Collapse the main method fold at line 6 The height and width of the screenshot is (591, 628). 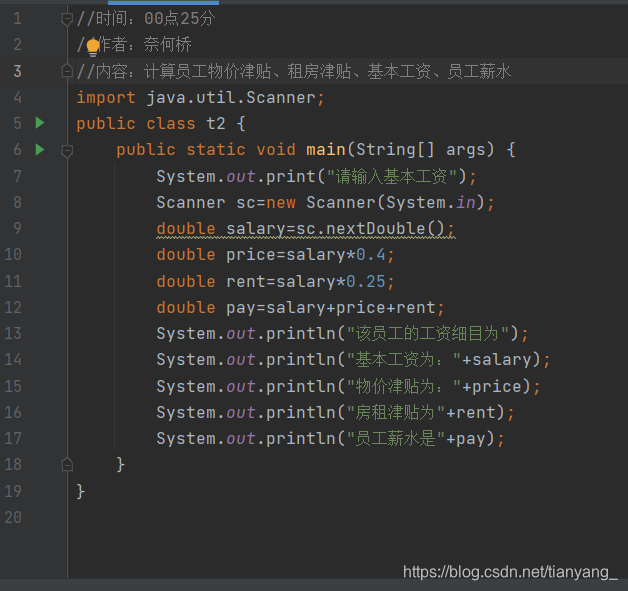tap(66, 151)
